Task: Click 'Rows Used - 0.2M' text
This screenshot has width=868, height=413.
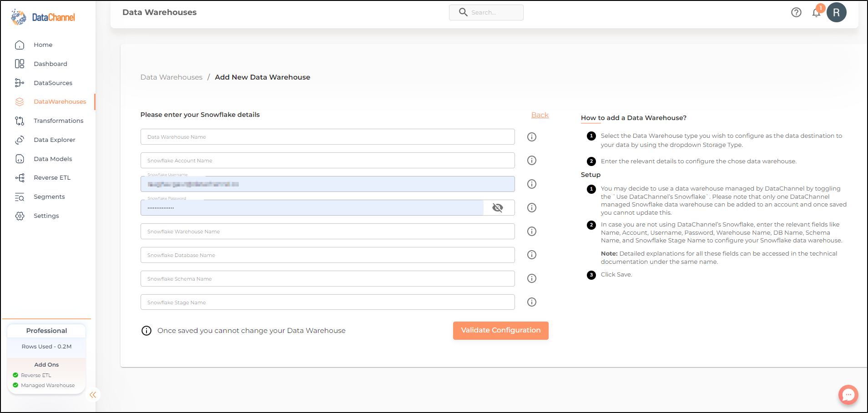Action: click(46, 347)
